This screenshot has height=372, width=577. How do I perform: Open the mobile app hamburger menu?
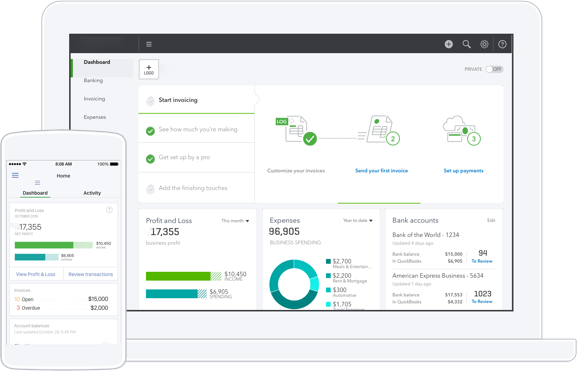(15, 175)
